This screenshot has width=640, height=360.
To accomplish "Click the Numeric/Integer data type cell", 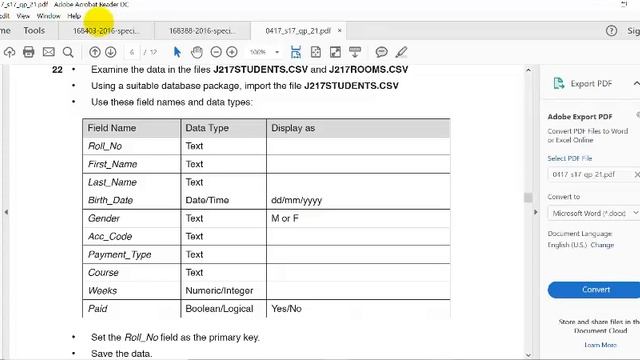I will (224, 291).
